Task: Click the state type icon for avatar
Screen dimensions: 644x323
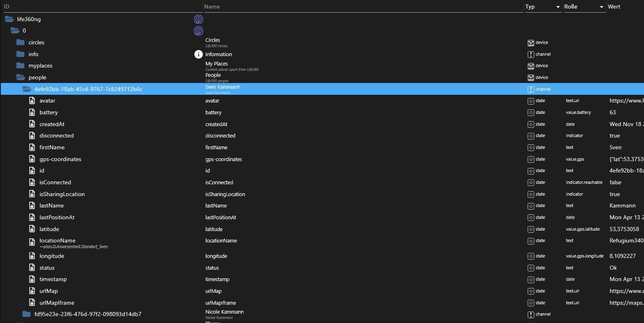Action: 531,101
